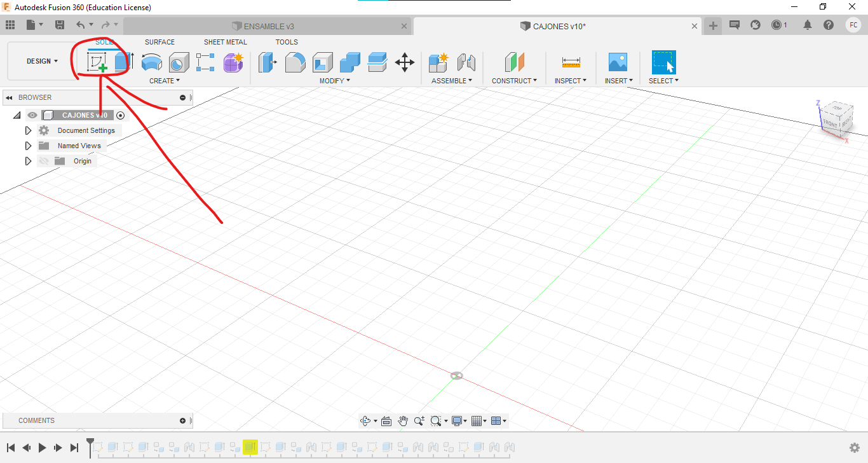Open timeline settings gear

(855, 448)
